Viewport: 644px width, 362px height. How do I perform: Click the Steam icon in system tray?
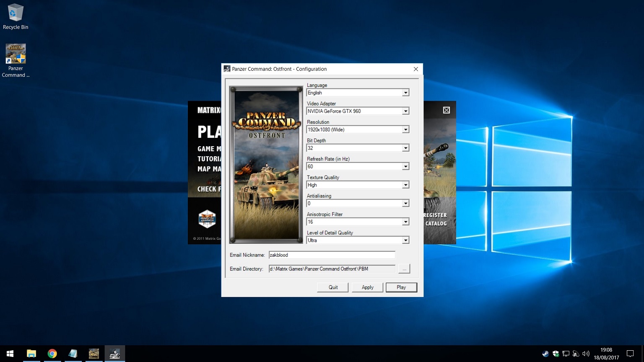click(545, 354)
